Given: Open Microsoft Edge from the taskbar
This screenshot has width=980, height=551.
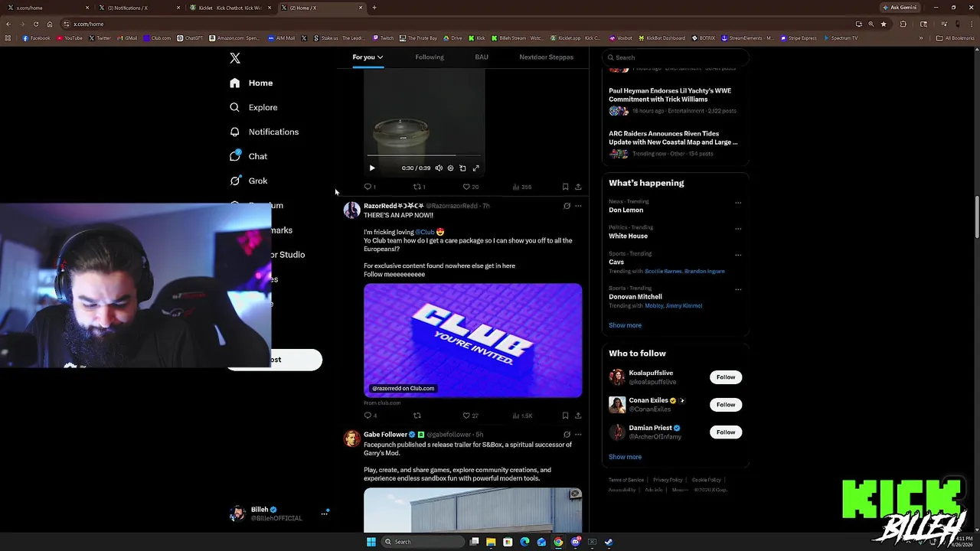Looking at the screenshot, I should click(524, 542).
